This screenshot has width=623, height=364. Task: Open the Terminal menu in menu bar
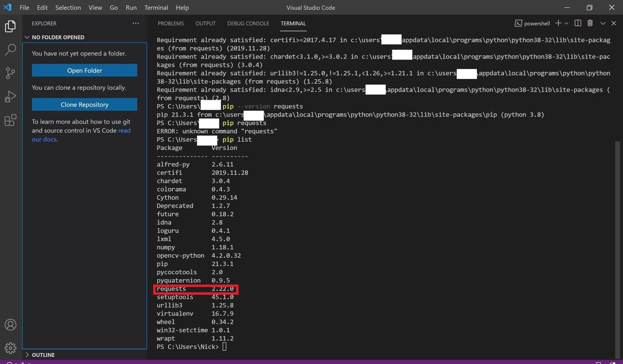(x=156, y=8)
